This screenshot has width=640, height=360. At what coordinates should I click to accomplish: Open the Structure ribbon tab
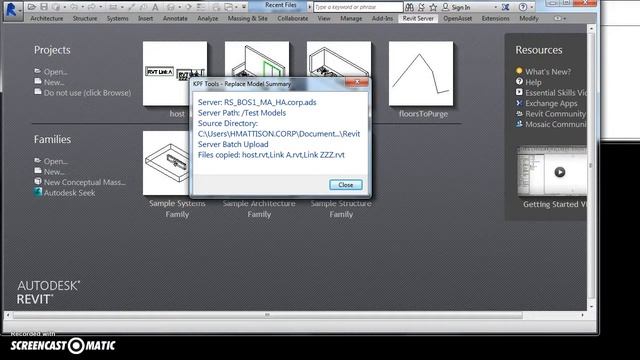pos(85,18)
